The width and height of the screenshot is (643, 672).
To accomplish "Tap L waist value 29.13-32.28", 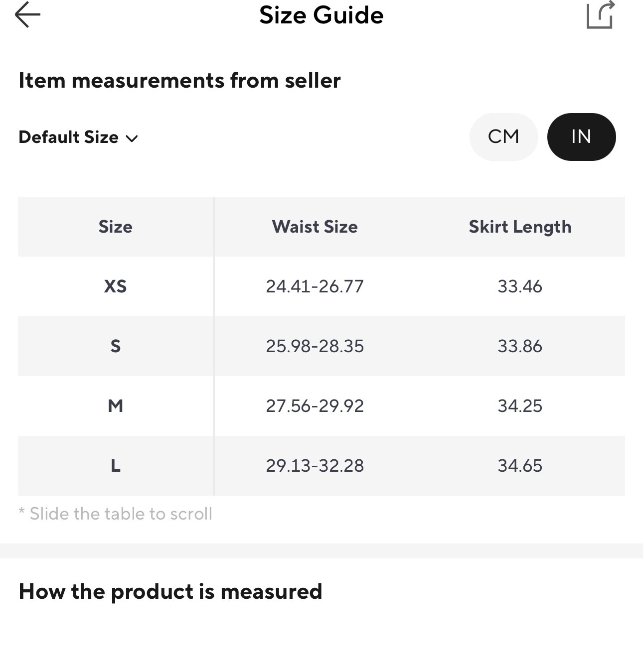I will (315, 466).
